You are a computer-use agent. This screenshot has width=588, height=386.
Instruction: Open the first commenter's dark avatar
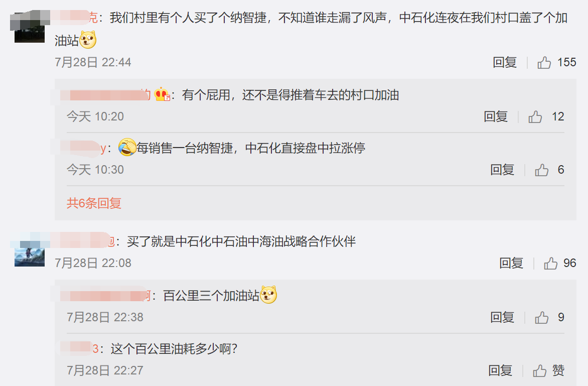click(30, 27)
